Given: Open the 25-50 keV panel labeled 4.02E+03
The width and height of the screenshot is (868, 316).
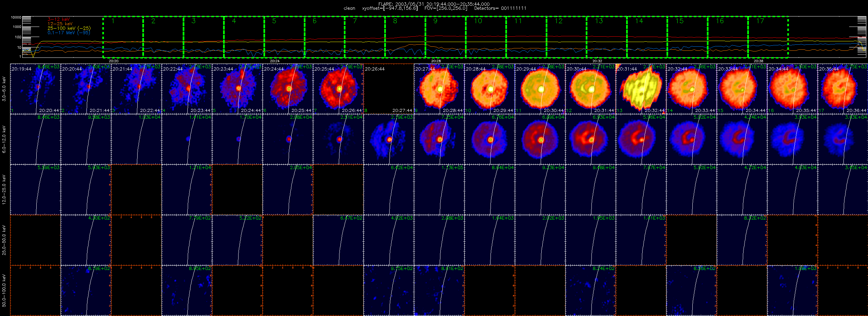Looking at the screenshot, I should [389, 240].
